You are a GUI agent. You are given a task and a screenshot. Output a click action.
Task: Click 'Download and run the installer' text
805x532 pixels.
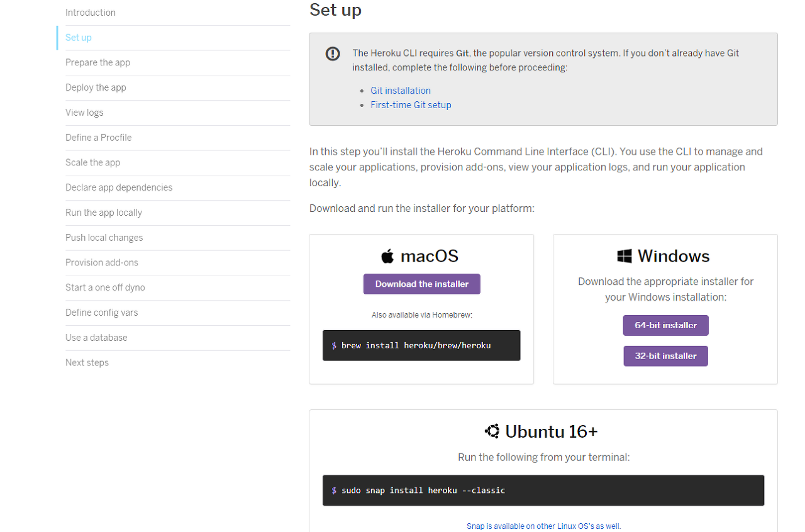422,208
